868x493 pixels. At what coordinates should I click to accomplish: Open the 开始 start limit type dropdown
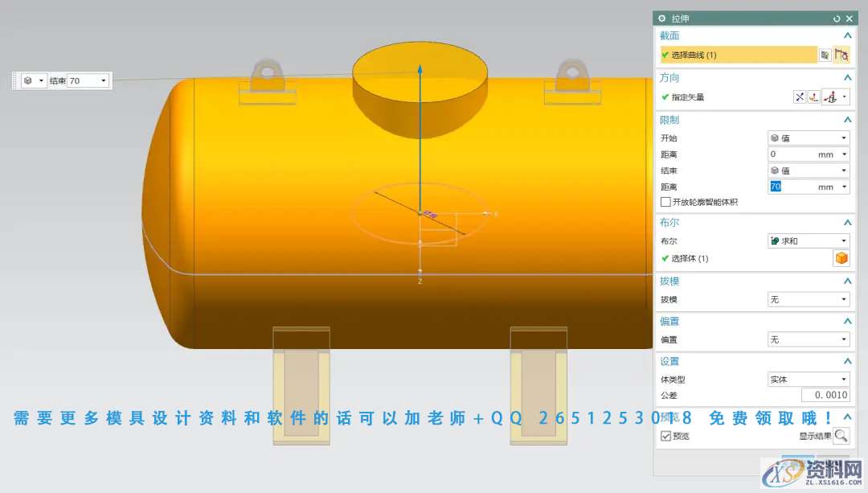pos(808,138)
